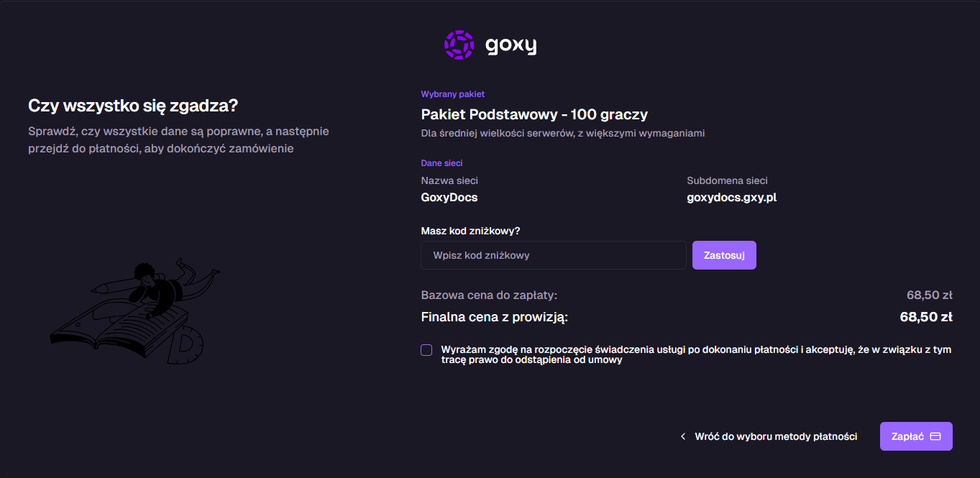Click the Bazowa cena do zapłaty label
Image resolution: width=980 pixels, height=478 pixels.
point(489,295)
